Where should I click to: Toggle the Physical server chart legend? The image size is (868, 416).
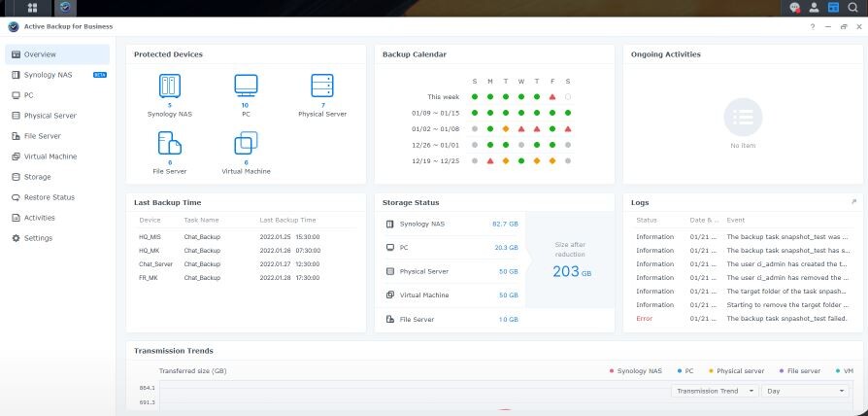point(736,371)
